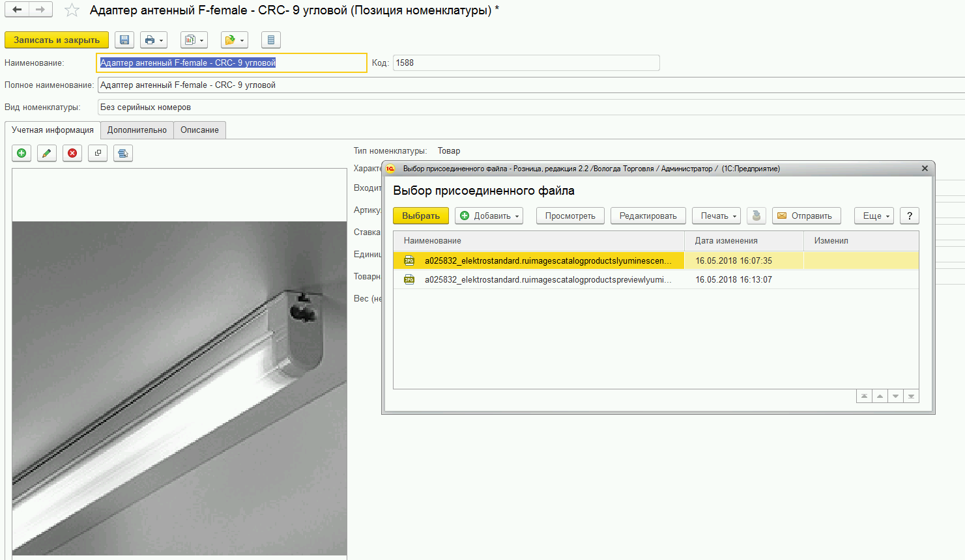This screenshot has height=560, width=965.
Task: Click the favorites star next to the title
Action: tap(72, 10)
